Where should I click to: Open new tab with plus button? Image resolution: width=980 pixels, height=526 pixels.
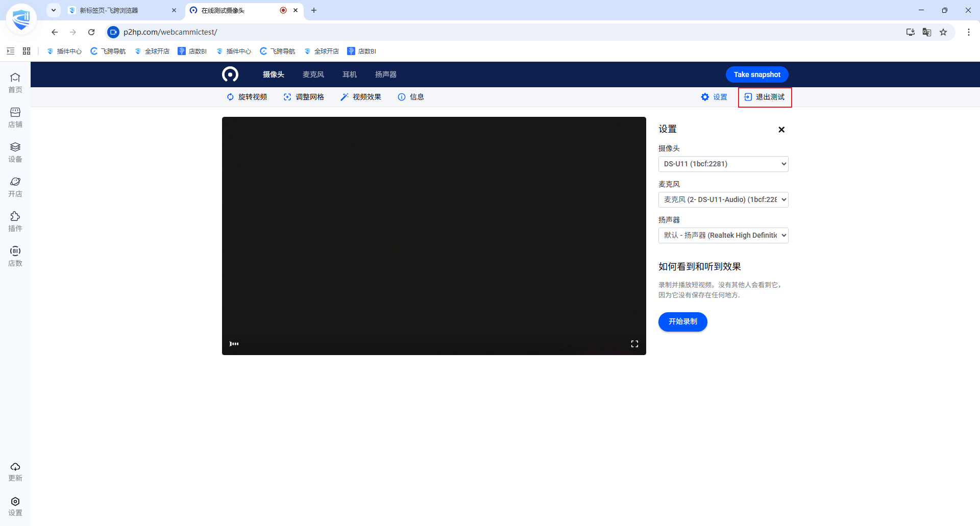click(x=314, y=10)
